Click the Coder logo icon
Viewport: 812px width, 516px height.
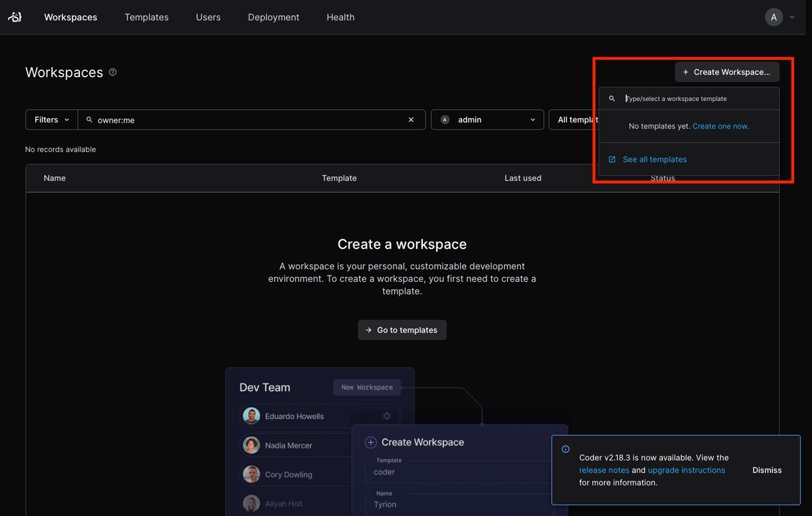pos(15,17)
